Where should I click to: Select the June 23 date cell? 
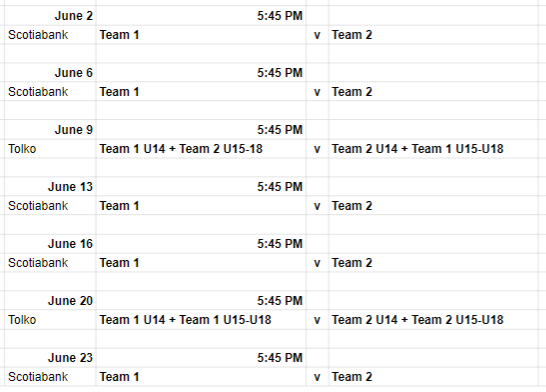coord(50,358)
